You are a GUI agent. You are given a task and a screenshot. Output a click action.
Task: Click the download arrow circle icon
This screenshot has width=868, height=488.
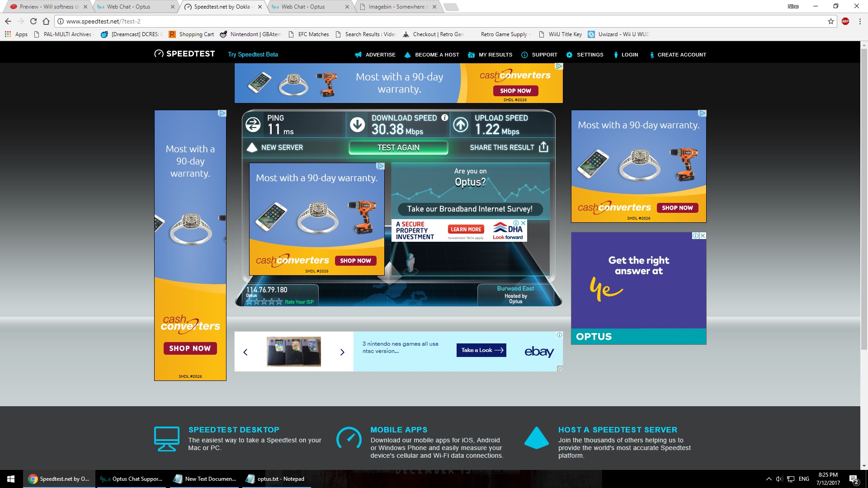[x=358, y=124]
